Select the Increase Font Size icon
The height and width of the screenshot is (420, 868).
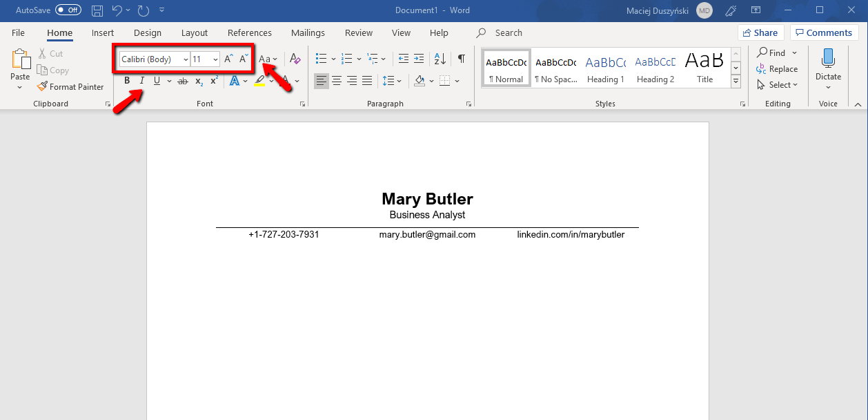[x=228, y=59]
